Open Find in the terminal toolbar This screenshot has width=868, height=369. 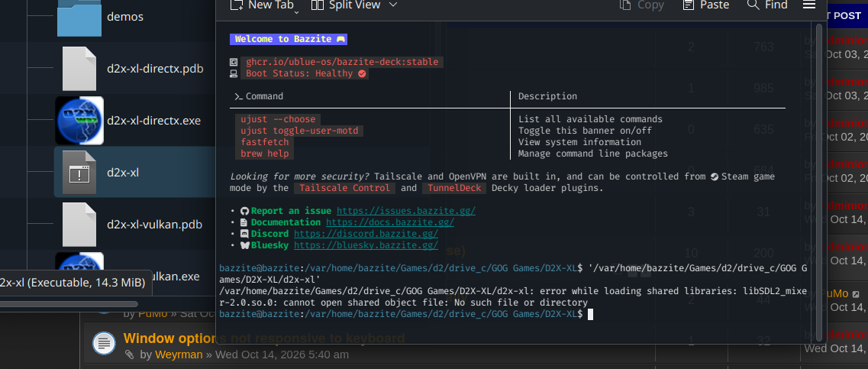point(767,5)
